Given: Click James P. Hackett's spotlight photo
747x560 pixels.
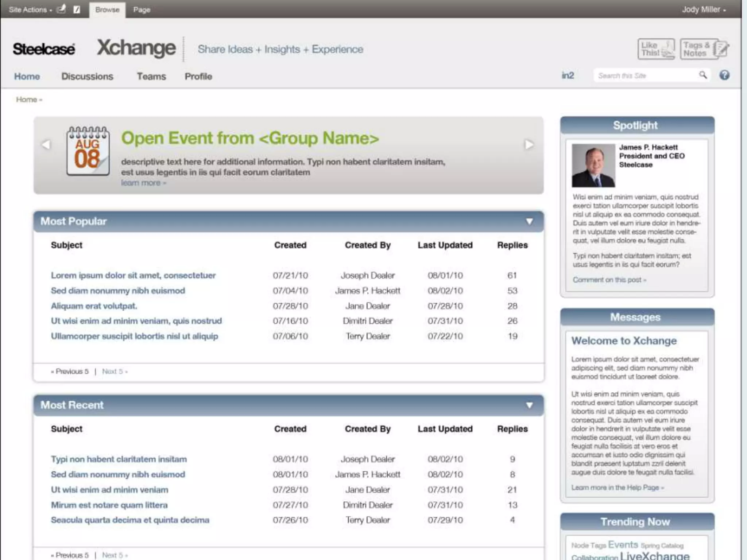Looking at the screenshot, I should click(x=593, y=166).
